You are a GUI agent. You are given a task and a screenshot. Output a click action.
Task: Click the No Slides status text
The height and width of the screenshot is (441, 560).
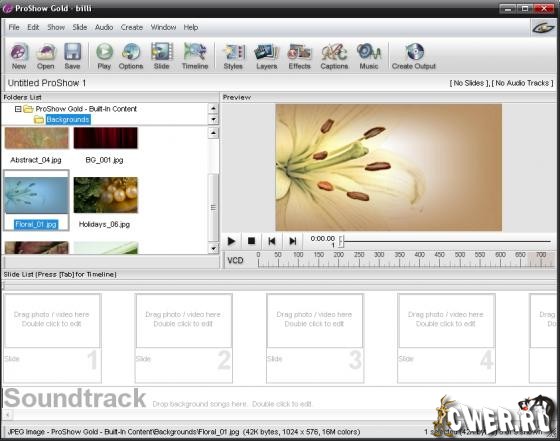click(x=469, y=83)
